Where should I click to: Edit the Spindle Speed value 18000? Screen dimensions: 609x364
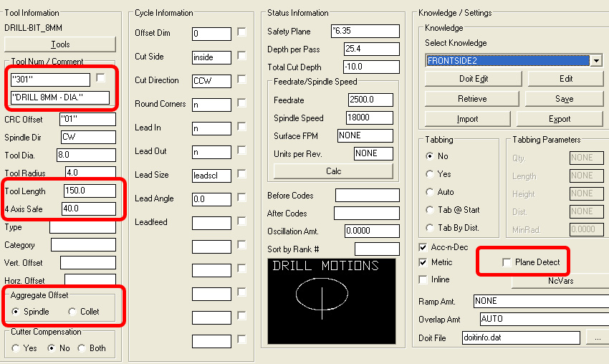pyautogui.click(x=370, y=118)
